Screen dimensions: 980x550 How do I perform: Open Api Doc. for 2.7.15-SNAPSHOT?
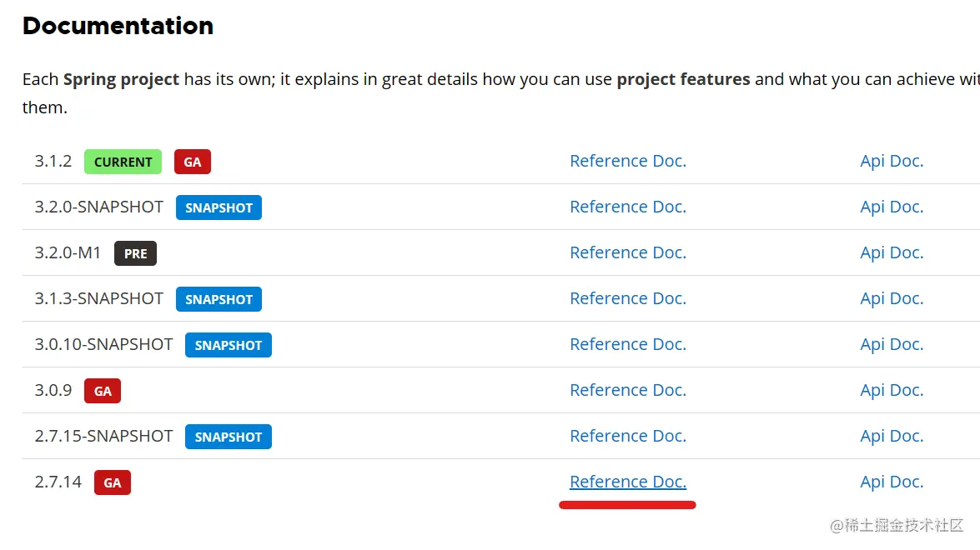click(x=892, y=436)
